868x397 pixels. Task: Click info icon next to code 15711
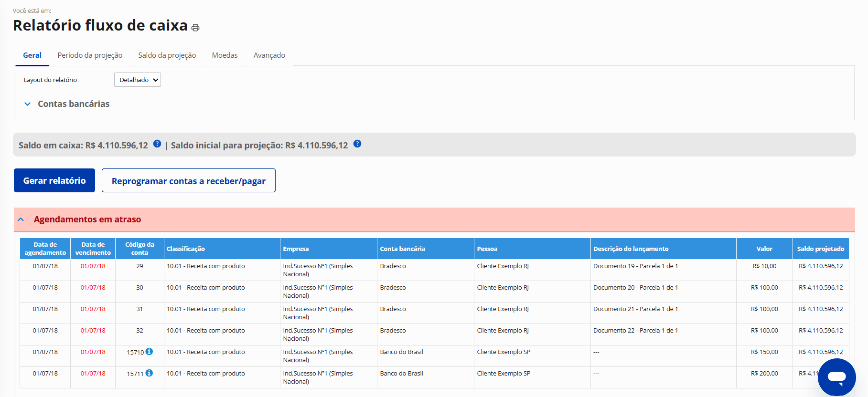click(x=149, y=373)
